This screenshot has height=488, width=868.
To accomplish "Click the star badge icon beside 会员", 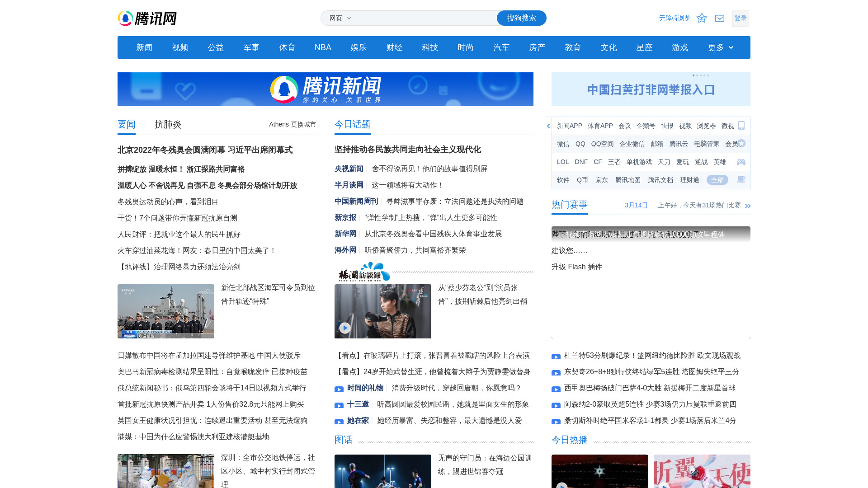I will tap(741, 143).
